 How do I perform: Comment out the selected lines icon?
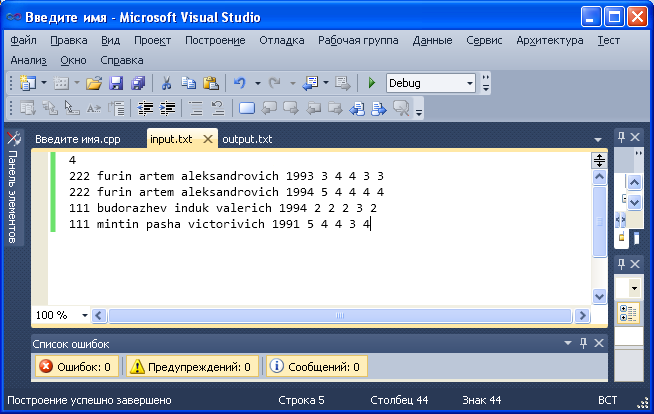[196, 109]
